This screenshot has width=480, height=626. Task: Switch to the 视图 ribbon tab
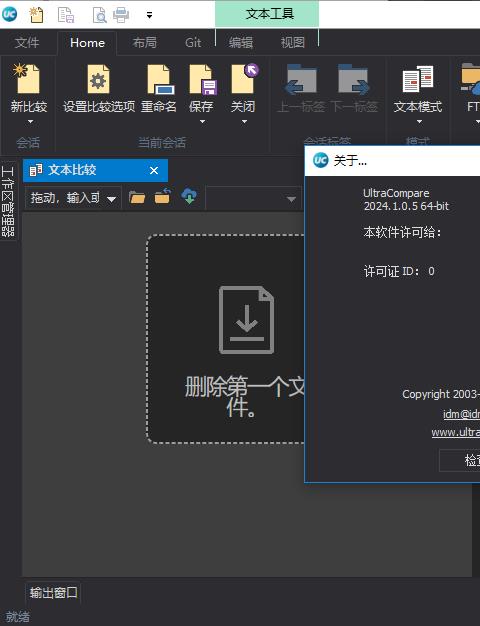(293, 42)
